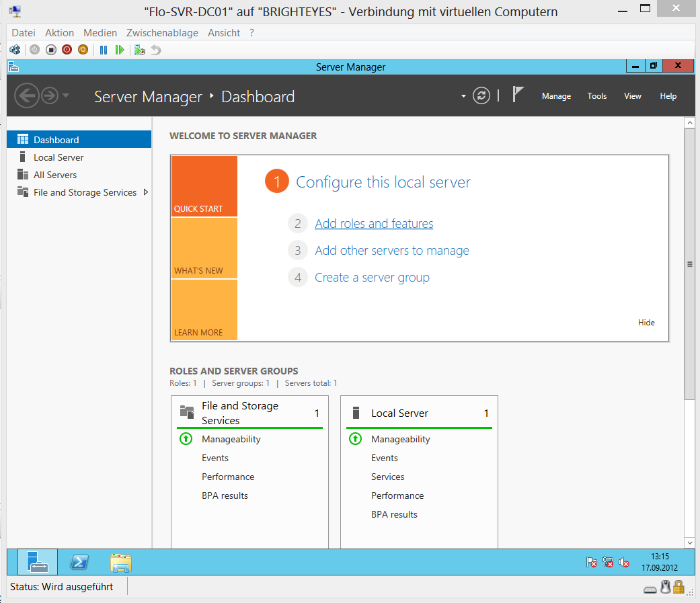Create a snapshot of the VM
Screen dimensions: 700x603
tap(139, 49)
